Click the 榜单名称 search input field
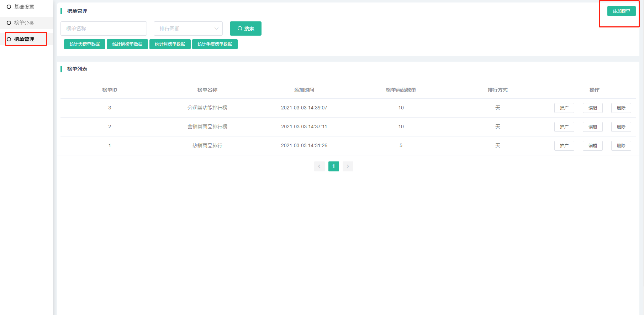 [104, 29]
